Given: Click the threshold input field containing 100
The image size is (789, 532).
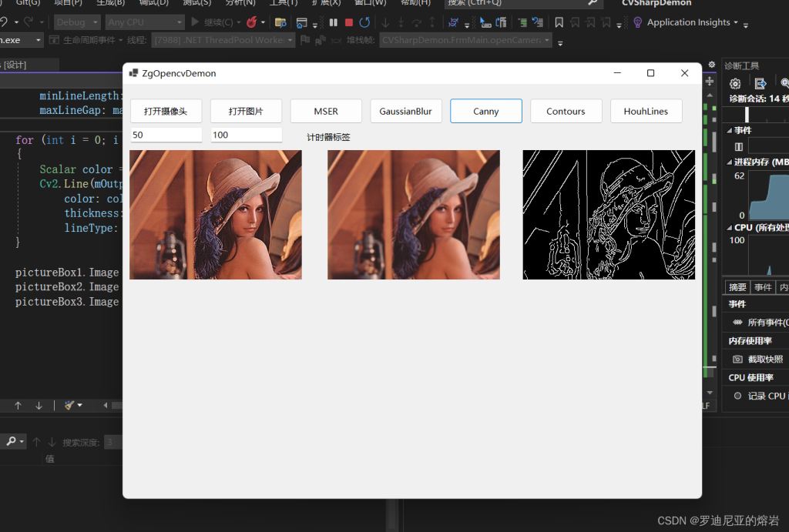Looking at the screenshot, I should [x=246, y=135].
